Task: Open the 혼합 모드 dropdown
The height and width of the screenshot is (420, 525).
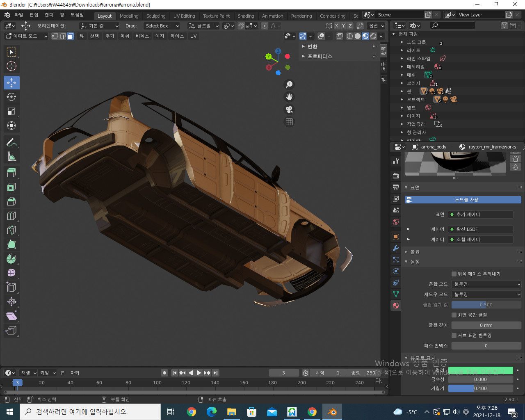Action: 486,284
